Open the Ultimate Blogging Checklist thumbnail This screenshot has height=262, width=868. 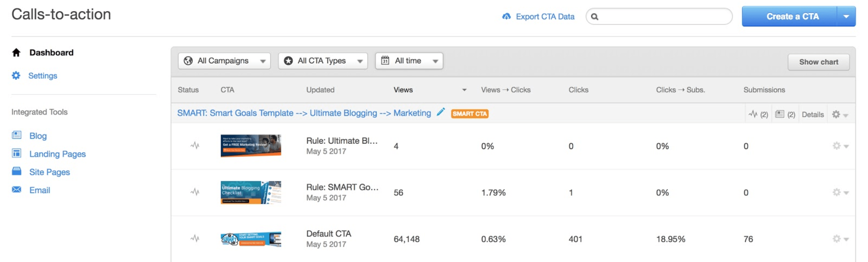pyautogui.click(x=251, y=192)
